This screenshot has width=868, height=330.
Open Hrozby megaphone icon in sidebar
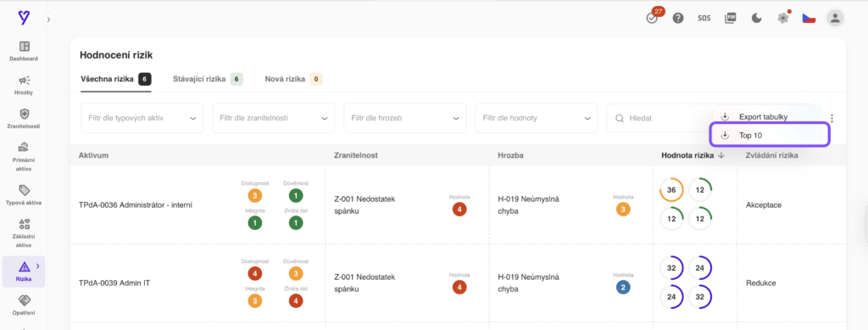pyautogui.click(x=24, y=81)
